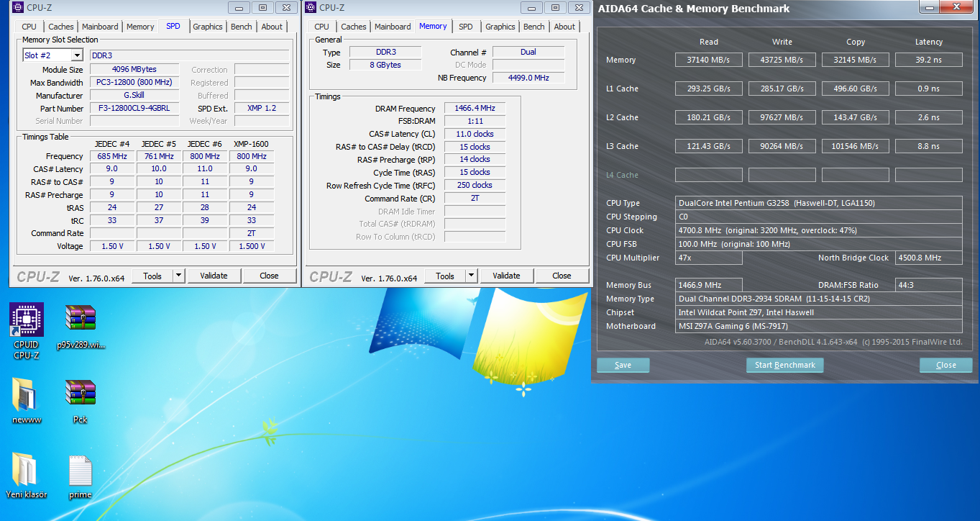980x521 pixels.
Task: Open Mainboard tab in Memory window
Action: pos(393,27)
